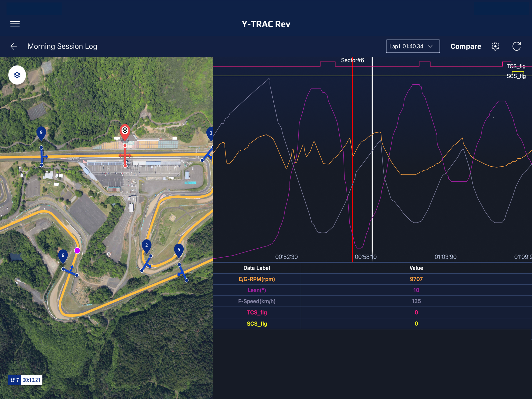Click the white cursor line on the graph
The image size is (532, 399).
coord(372,159)
